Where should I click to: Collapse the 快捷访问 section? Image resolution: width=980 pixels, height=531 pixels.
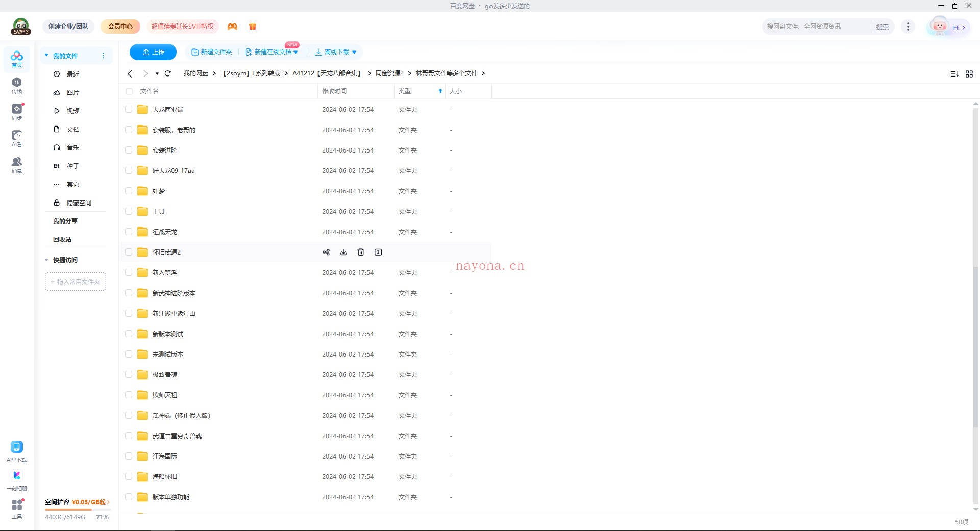pos(46,260)
